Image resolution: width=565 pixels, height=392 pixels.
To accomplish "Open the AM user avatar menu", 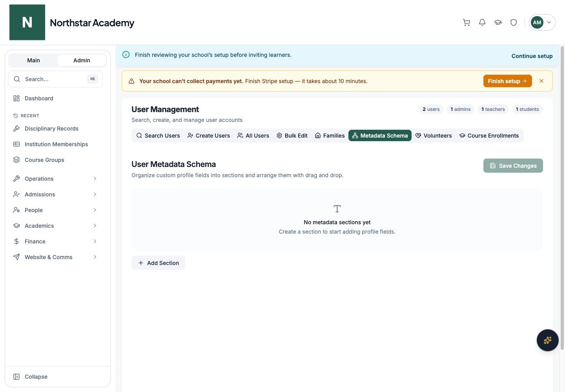I will click(x=542, y=22).
